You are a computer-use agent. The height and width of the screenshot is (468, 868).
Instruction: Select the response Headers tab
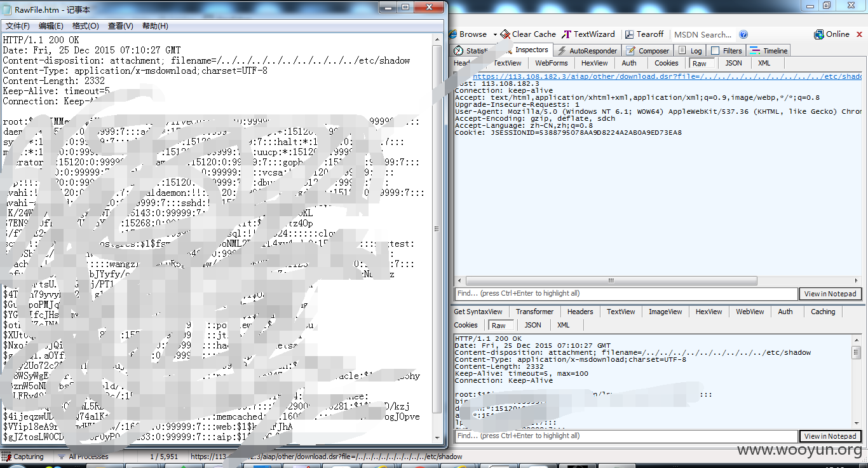[580, 312]
